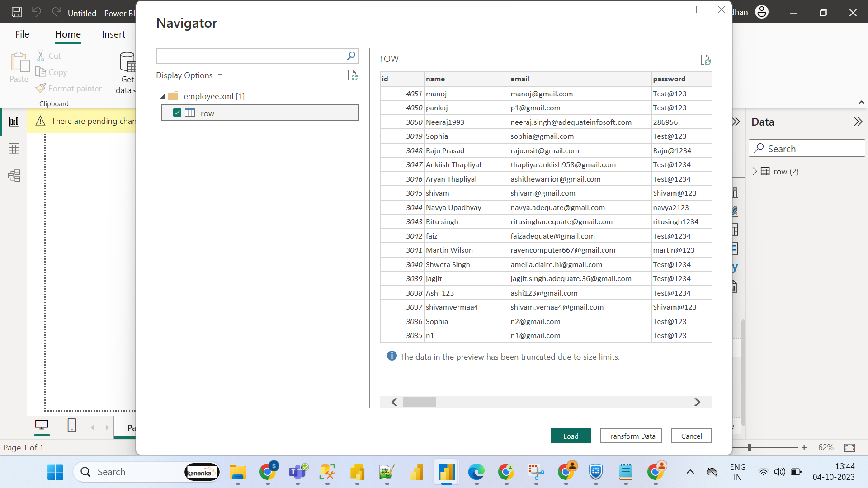Click the Save icon in title bar
Viewport: 868px width, 488px height.
(x=17, y=12)
